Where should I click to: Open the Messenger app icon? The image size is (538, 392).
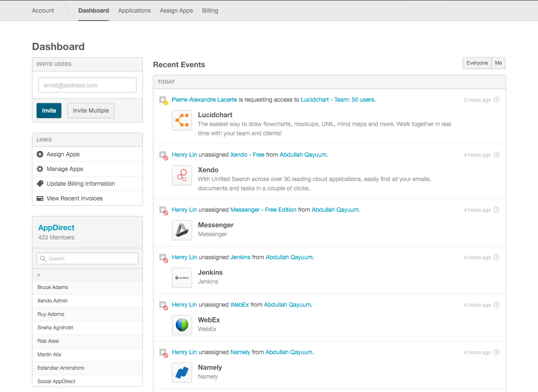[182, 230]
